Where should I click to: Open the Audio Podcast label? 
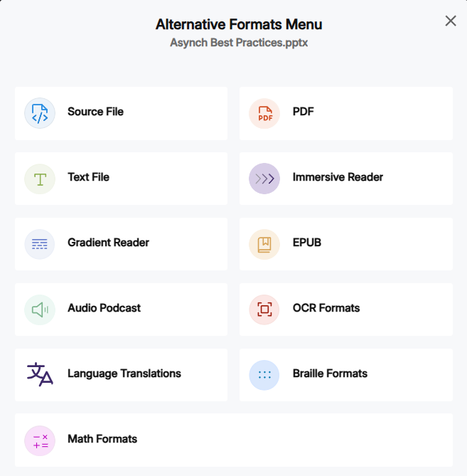[x=104, y=308]
